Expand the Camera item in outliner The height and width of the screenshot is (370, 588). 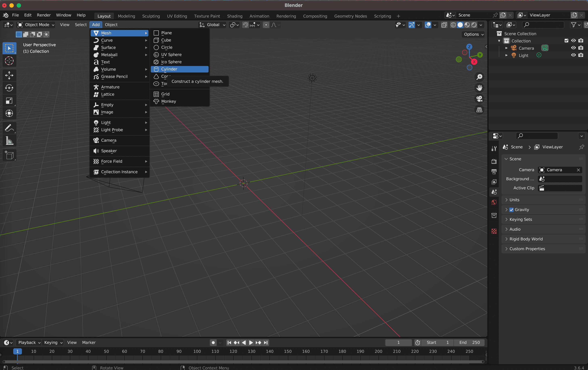click(506, 48)
